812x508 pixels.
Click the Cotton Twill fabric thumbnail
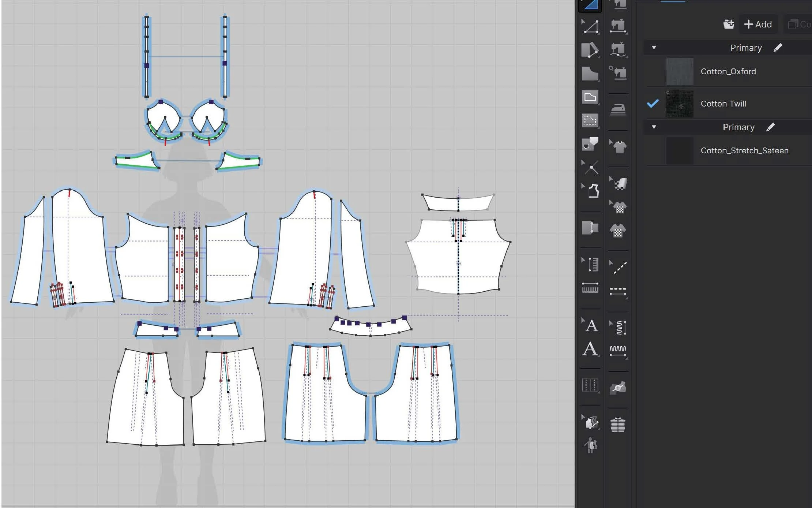click(680, 104)
